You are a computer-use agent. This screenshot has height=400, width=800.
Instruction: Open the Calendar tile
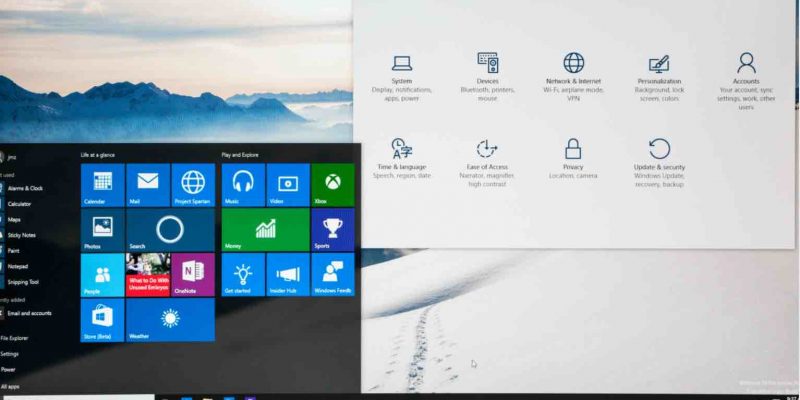pos(103,185)
